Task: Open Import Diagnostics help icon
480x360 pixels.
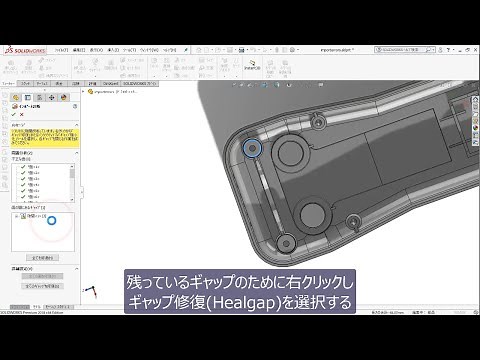Action: point(75,106)
